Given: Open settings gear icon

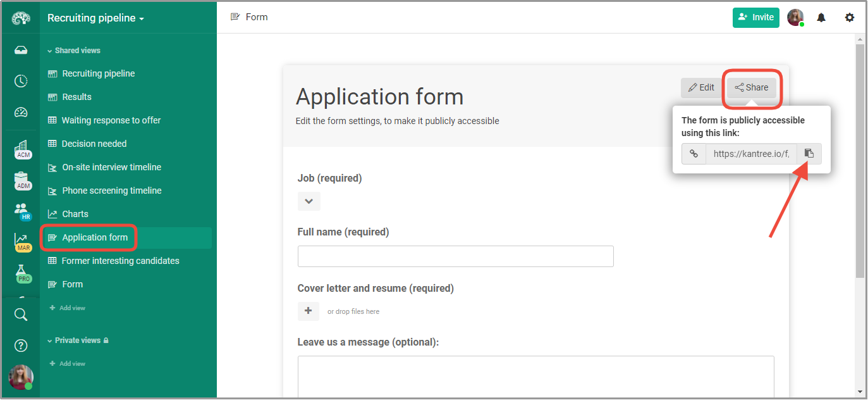Looking at the screenshot, I should tap(850, 18).
